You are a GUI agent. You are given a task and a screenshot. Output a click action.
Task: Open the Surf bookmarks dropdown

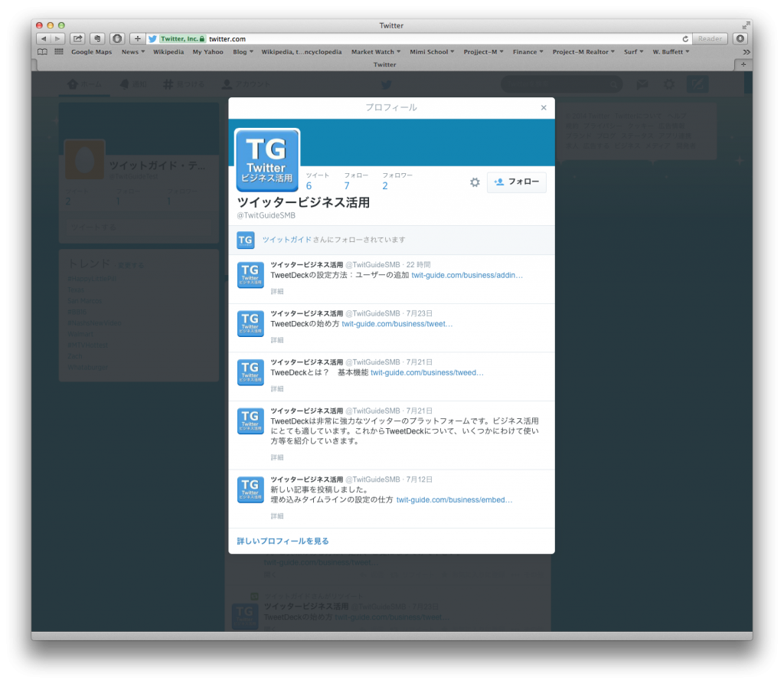[x=633, y=52]
